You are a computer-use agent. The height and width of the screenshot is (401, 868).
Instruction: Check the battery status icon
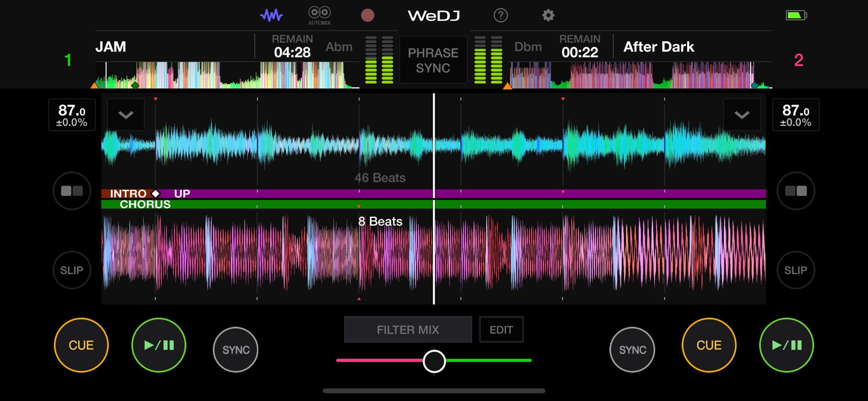pyautogui.click(x=796, y=15)
